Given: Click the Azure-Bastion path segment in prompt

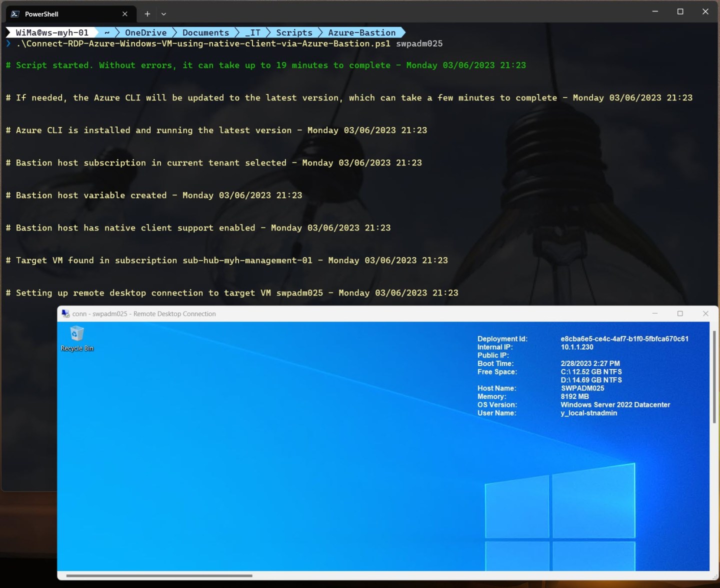Looking at the screenshot, I should 361,32.
